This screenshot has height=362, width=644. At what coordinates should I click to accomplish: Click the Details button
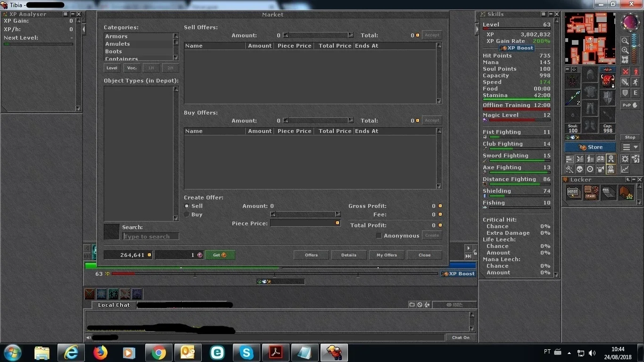(349, 255)
